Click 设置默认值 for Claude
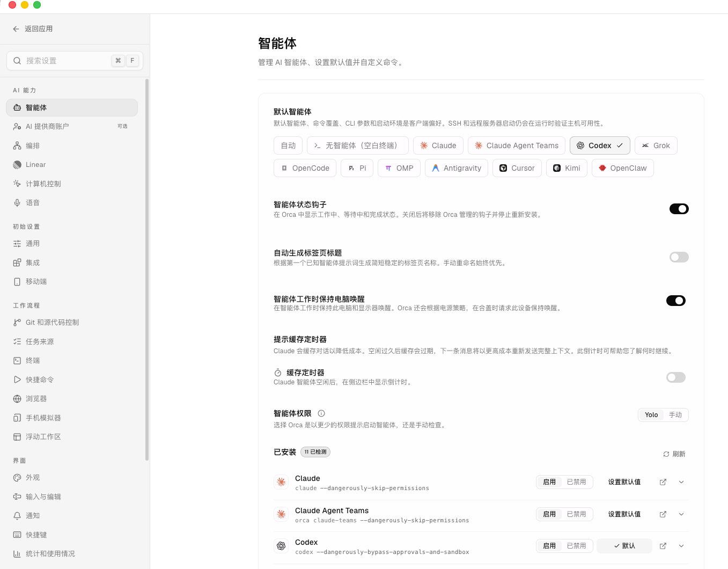Viewport: 728px width, 569px height. pos(624,482)
